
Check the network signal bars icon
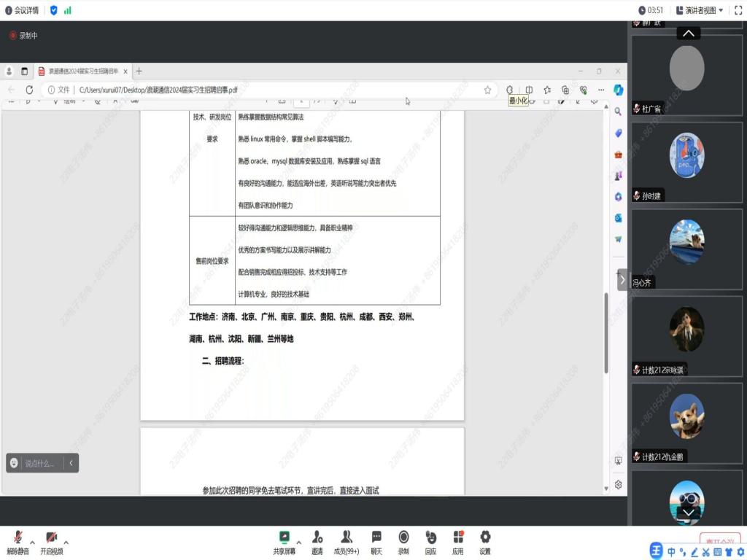click(68, 10)
